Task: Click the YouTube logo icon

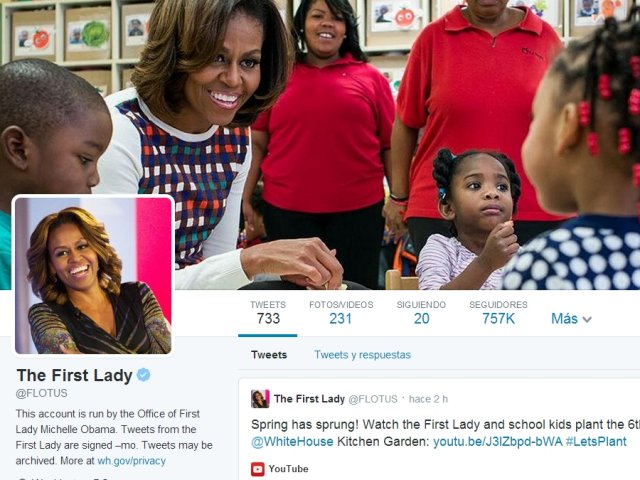Action: (258, 469)
